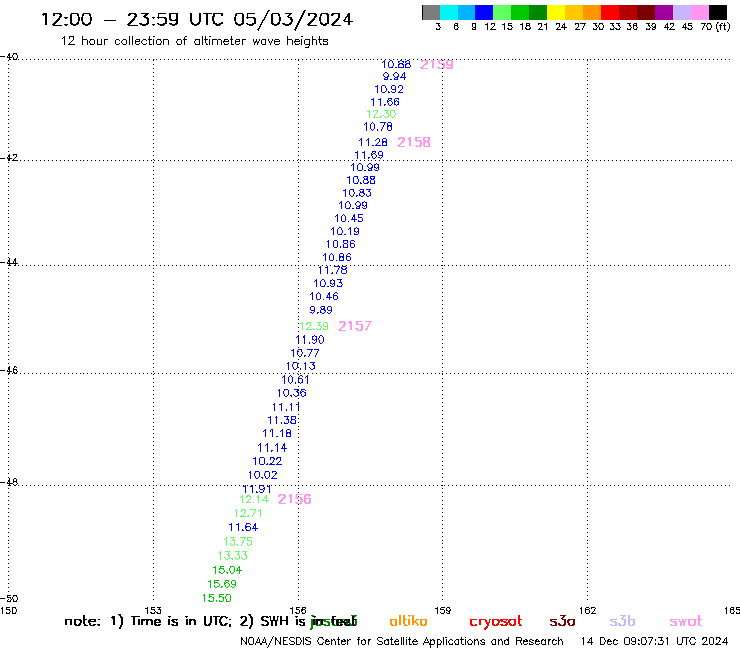Select the yellow swatch in the color scale

point(556,12)
